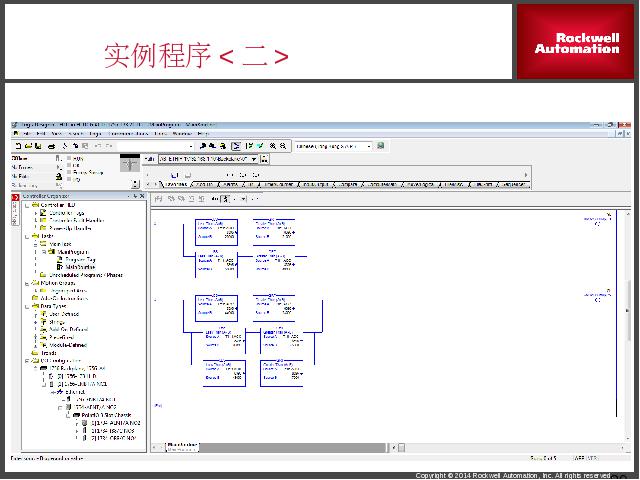Open the View menu

point(57,133)
